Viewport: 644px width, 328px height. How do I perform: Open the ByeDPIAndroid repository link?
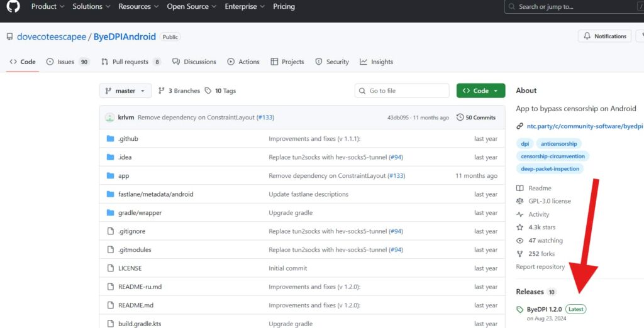coord(125,37)
